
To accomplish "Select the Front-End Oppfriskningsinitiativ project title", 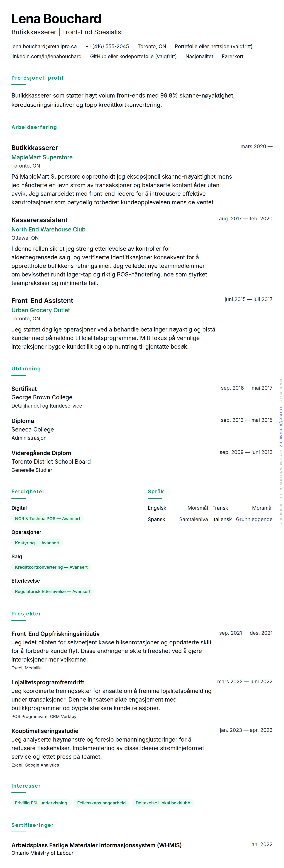I will pos(55,634).
